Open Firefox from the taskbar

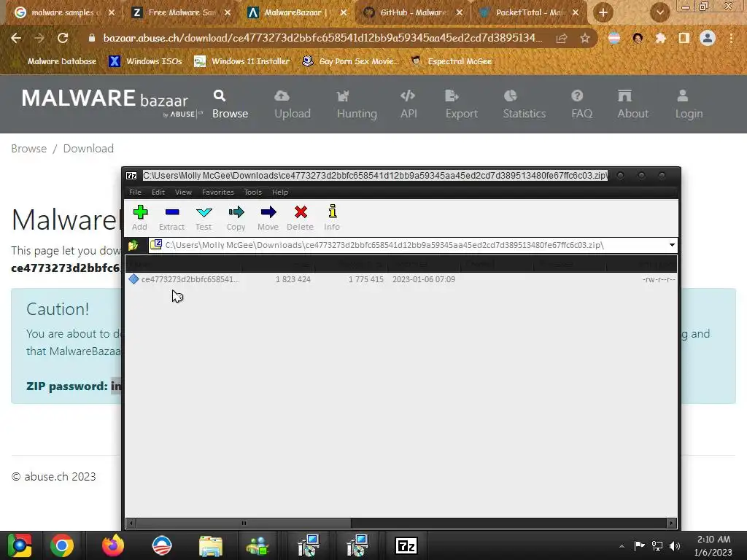coord(113,545)
